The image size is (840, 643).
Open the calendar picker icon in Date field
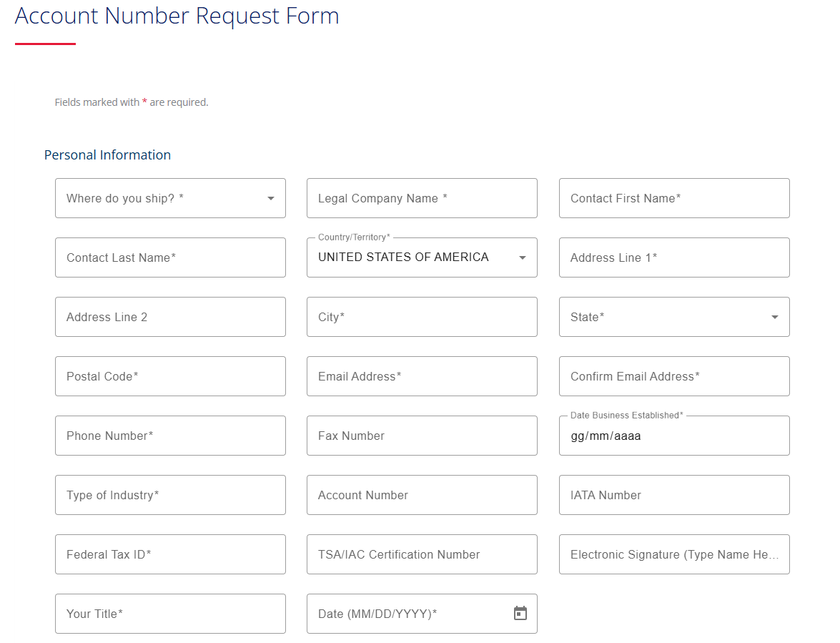[520, 614]
